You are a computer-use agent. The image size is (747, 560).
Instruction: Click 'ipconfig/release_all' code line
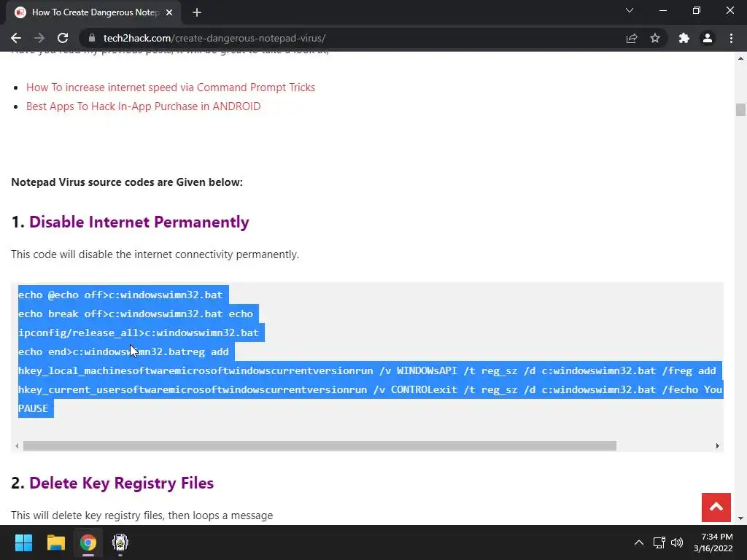pos(138,332)
